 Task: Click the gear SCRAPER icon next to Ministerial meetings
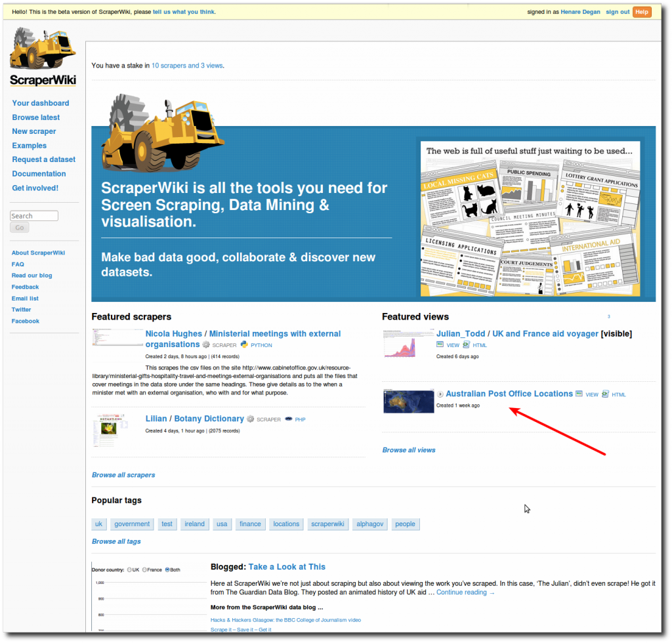pos(206,345)
